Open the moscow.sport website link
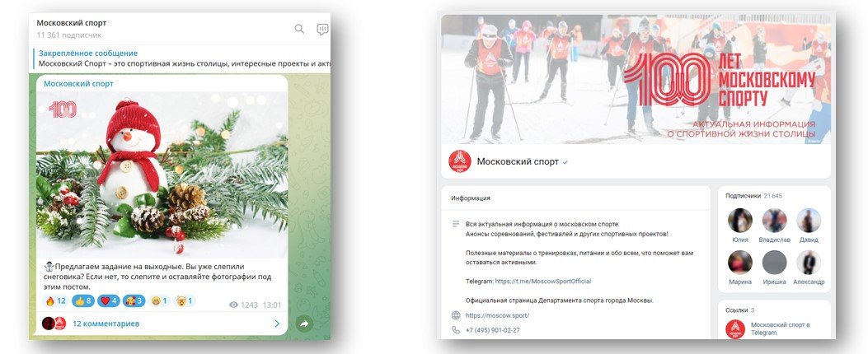The height and width of the screenshot is (354, 868). click(497, 315)
